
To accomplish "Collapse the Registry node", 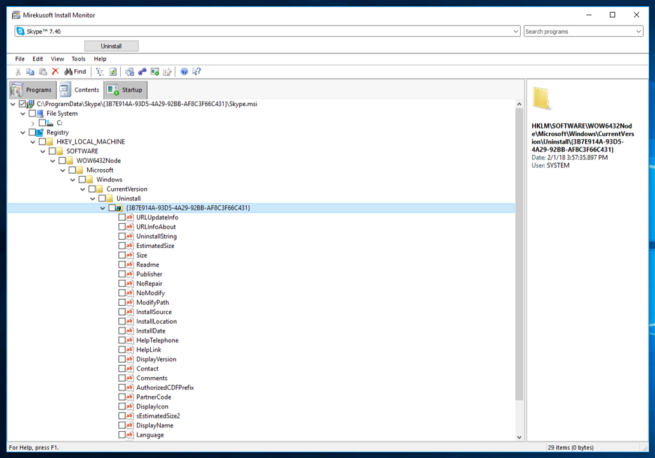I will coord(23,132).
